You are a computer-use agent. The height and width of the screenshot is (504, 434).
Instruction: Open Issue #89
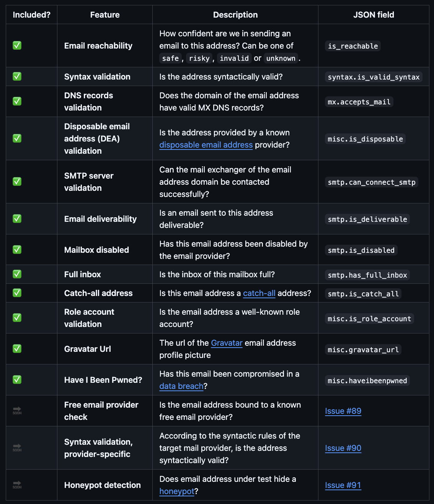343,411
